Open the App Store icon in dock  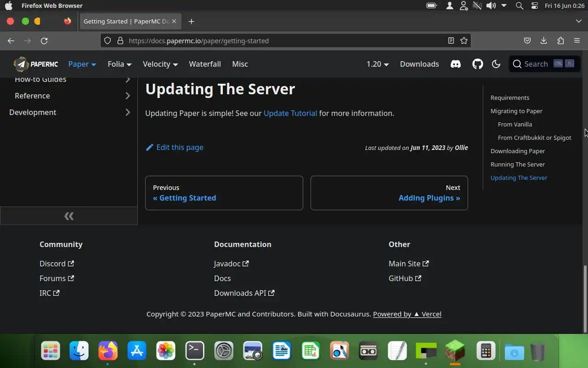(x=137, y=351)
